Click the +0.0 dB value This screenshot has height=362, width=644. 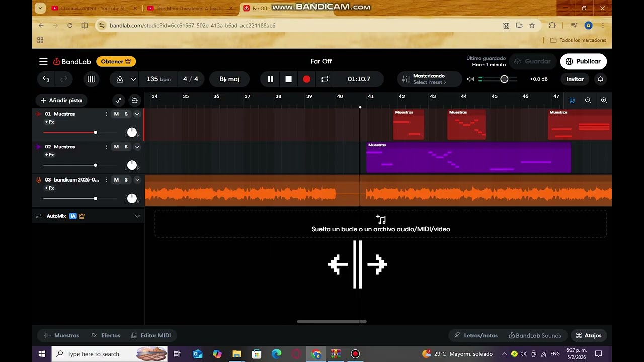539,79
